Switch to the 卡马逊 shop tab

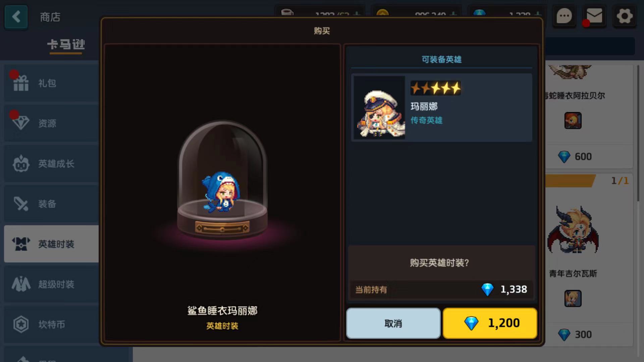pos(66,45)
